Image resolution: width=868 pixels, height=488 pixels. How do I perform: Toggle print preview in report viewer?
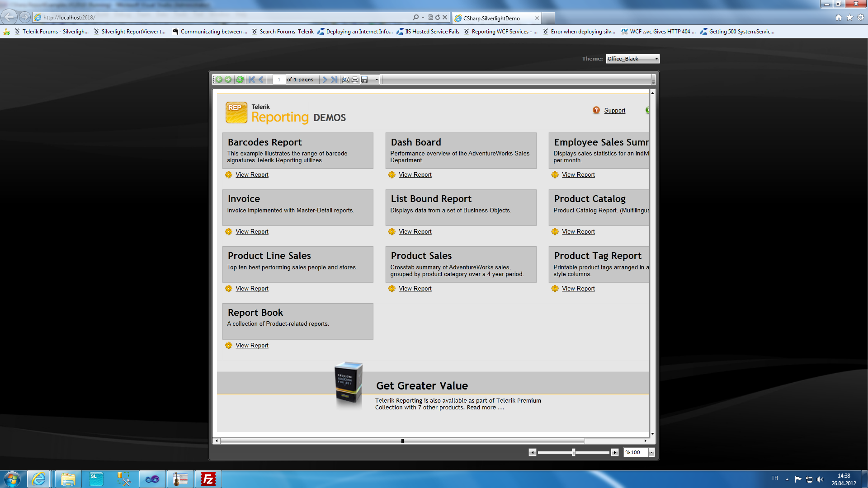345,80
